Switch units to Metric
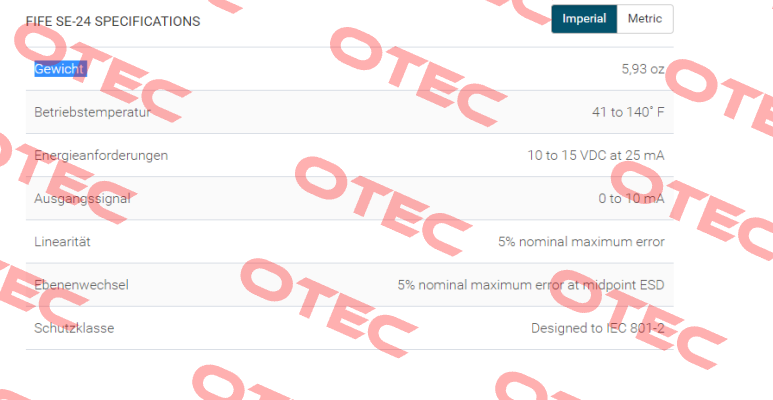This screenshot has height=400, width=773. 645,19
